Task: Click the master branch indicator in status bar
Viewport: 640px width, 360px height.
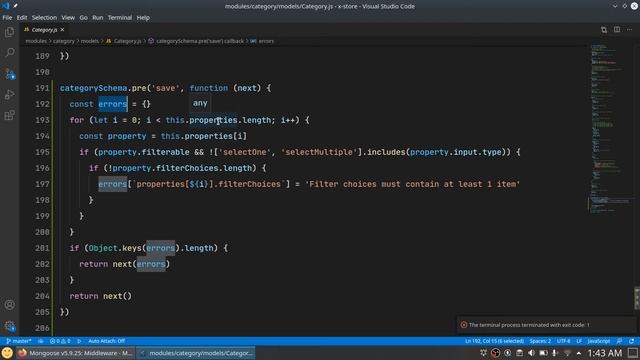Action: point(19,341)
